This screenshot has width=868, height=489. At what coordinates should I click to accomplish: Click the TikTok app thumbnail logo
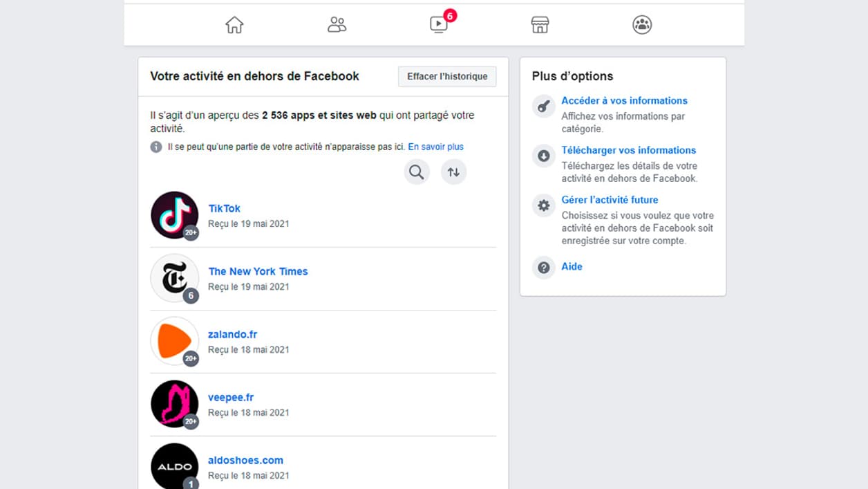(174, 215)
